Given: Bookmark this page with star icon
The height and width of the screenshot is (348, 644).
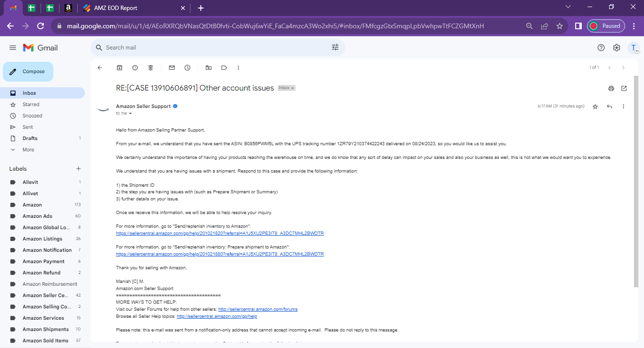Looking at the screenshot, I should (x=560, y=26).
